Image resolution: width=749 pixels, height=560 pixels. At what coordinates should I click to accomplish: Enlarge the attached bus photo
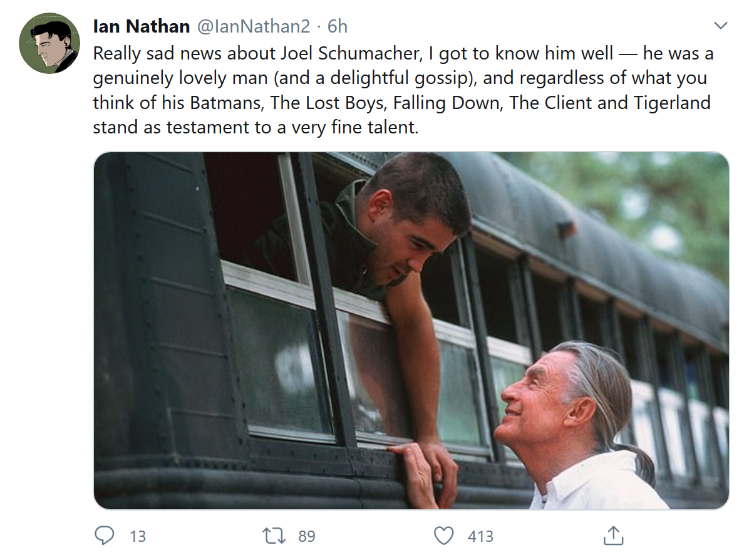tap(411, 330)
